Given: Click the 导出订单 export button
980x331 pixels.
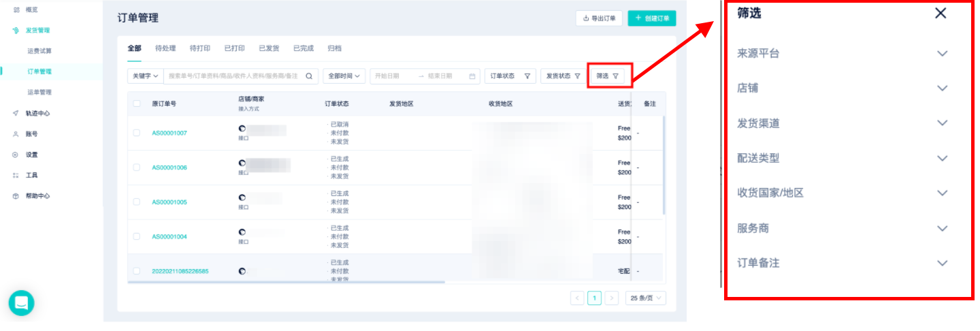Looking at the screenshot, I should point(599,18).
